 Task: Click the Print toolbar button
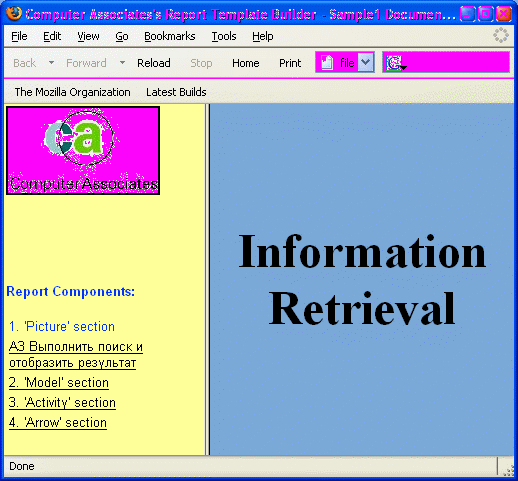pos(290,63)
